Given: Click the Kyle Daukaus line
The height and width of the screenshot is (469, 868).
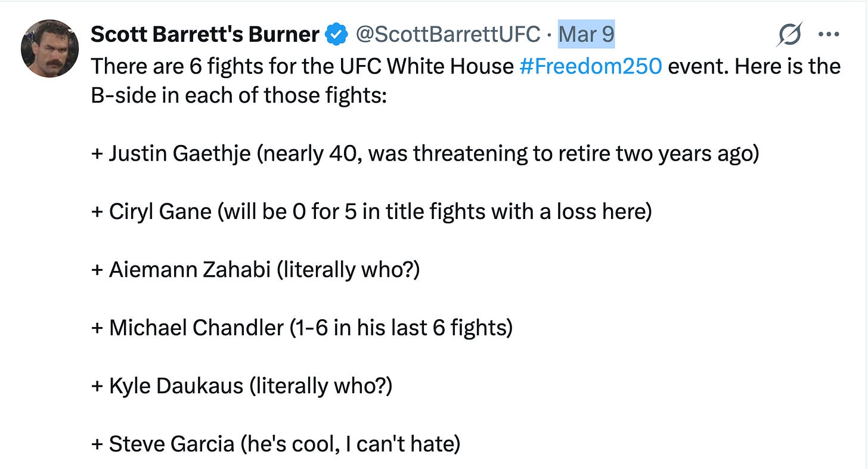Looking at the screenshot, I should tap(241, 385).
